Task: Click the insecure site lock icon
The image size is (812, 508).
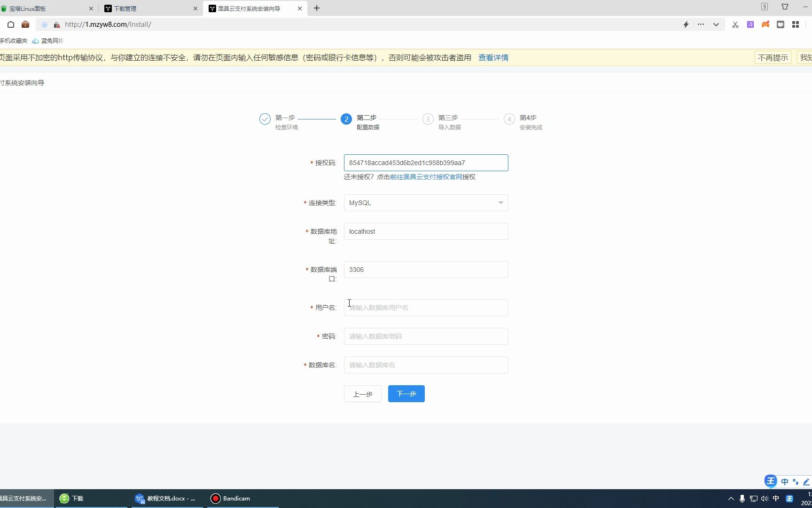Action: point(57,25)
